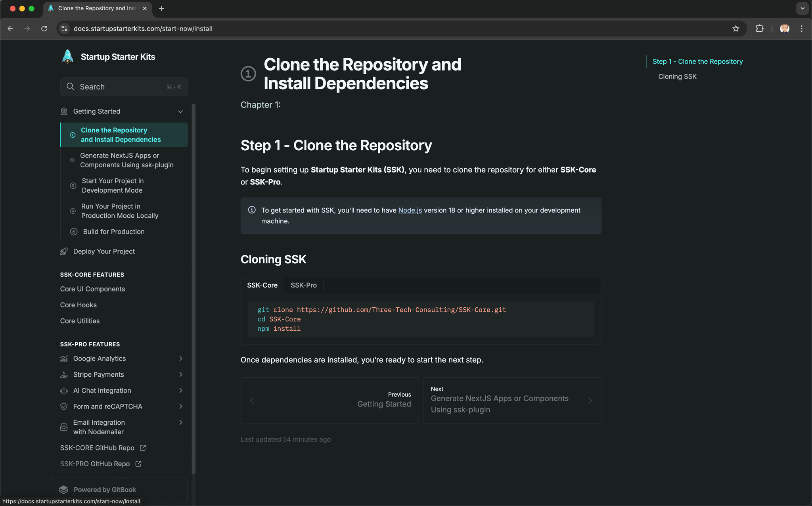
Task: Click the browser address bar URL
Action: click(x=143, y=29)
